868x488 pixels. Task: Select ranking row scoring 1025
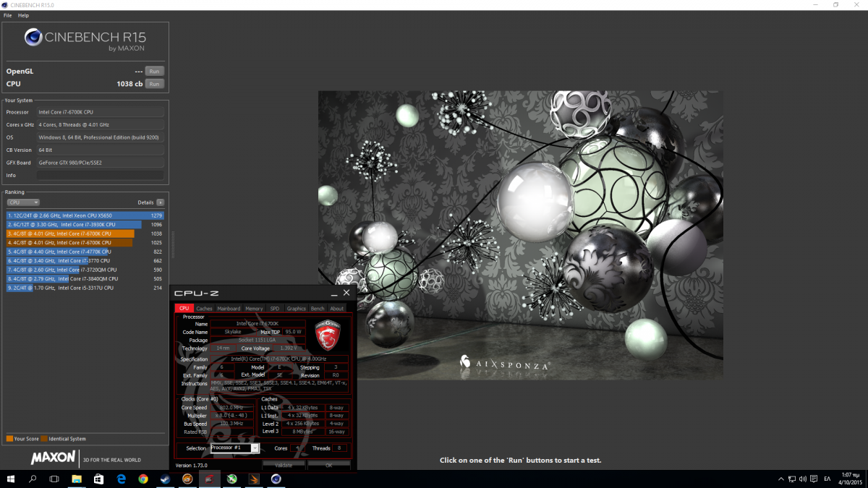[x=85, y=242]
